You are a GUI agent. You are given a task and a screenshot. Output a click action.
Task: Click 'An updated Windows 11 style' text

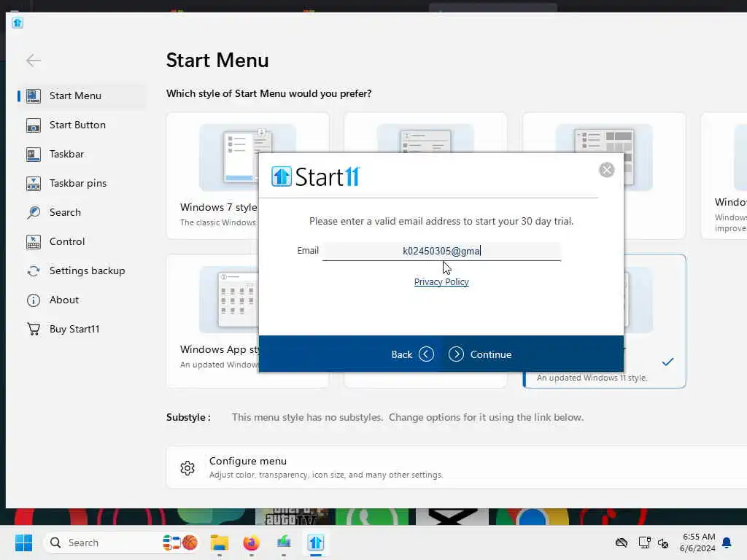[592, 378]
